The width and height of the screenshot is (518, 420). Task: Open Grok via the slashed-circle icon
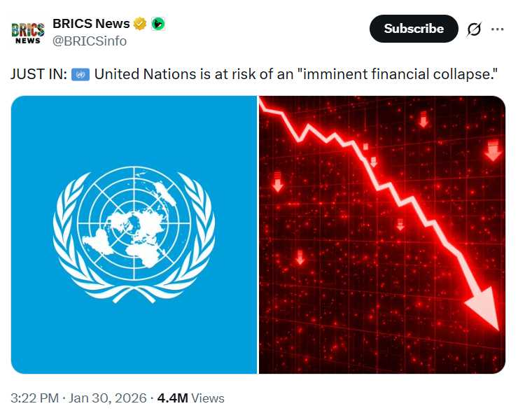pyautogui.click(x=473, y=29)
